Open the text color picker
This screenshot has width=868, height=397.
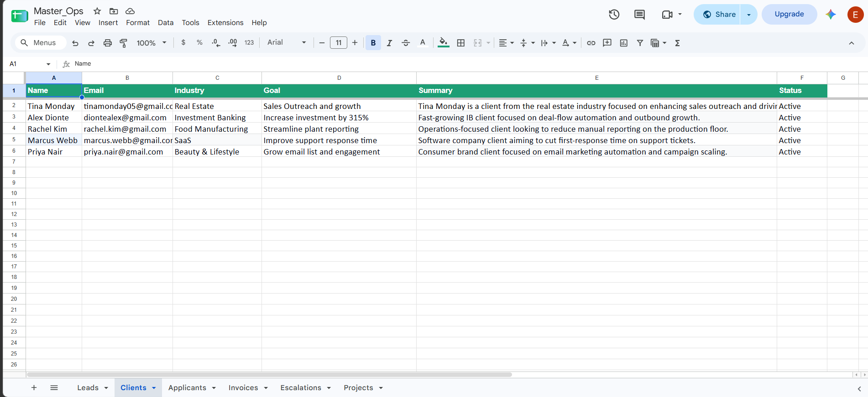[423, 43]
